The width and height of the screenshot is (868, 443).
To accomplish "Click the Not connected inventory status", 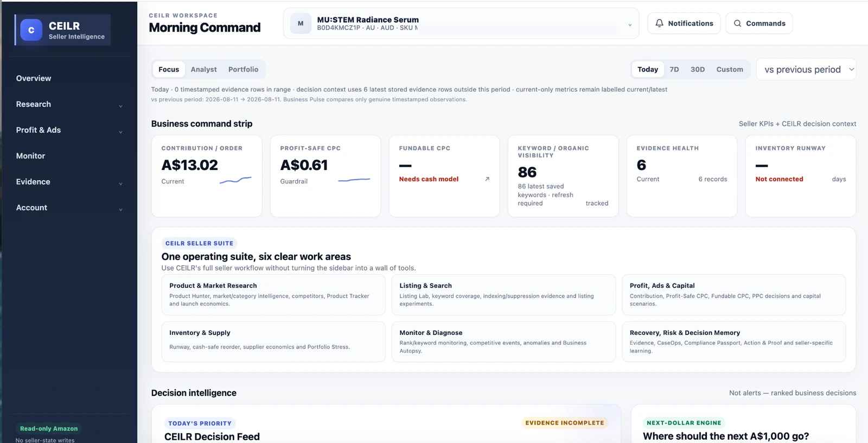I will pyautogui.click(x=779, y=179).
